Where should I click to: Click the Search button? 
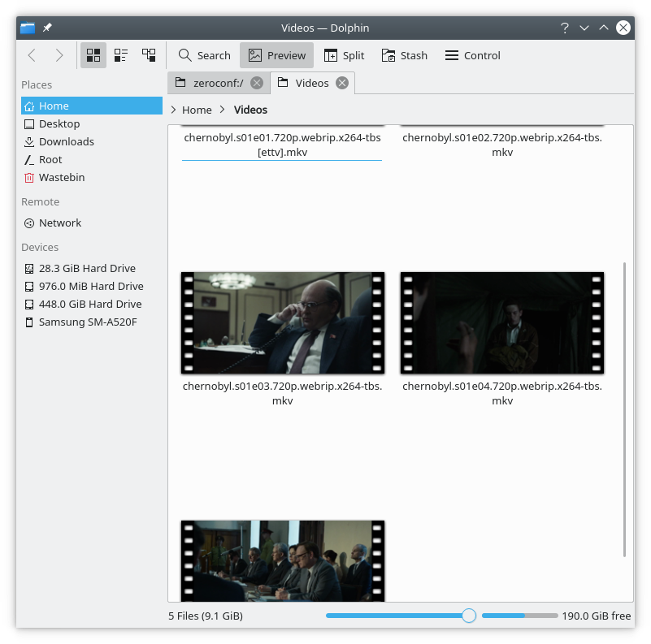point(205,55)
